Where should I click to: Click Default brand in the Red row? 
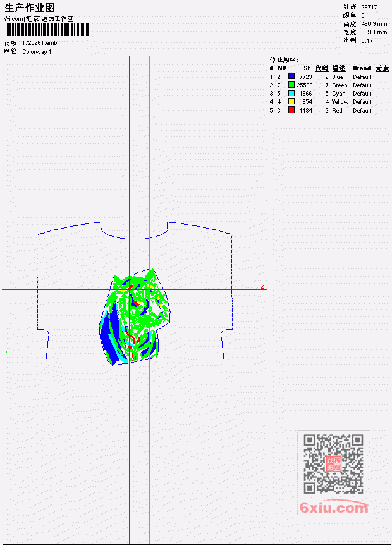tap(362, 111)
